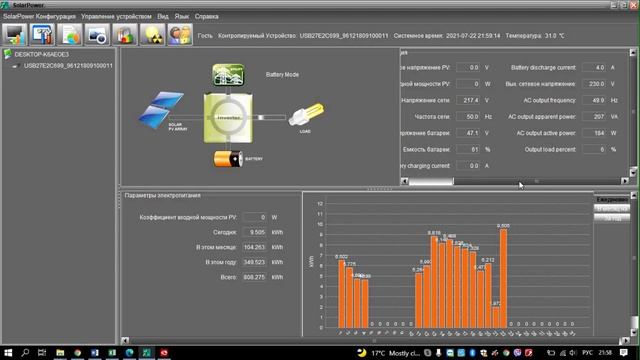
Task: Click the utility grid tower icon in diagram
Action: pyautogui.click(x=228, y=75)
